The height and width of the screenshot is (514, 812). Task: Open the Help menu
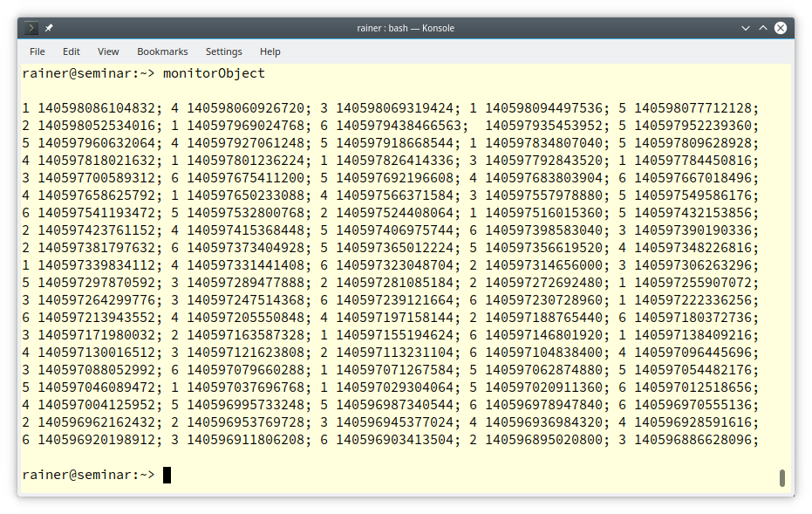click(x=270, y=51)
